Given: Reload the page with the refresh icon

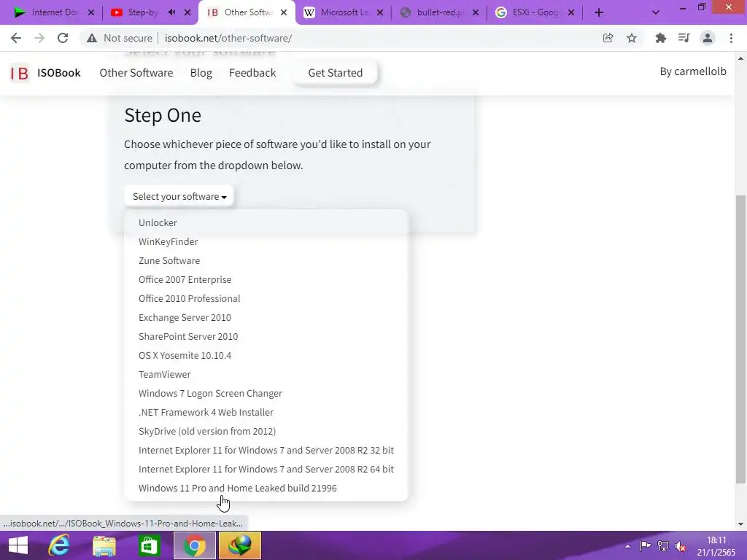Looking at the screenshot, I should [x=63, y=38].
